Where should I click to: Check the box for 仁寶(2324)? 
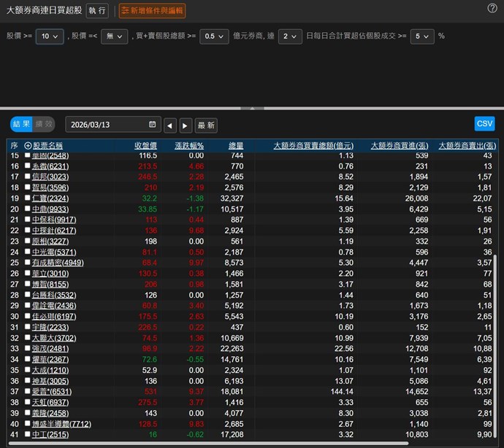[x=27, y=198]
